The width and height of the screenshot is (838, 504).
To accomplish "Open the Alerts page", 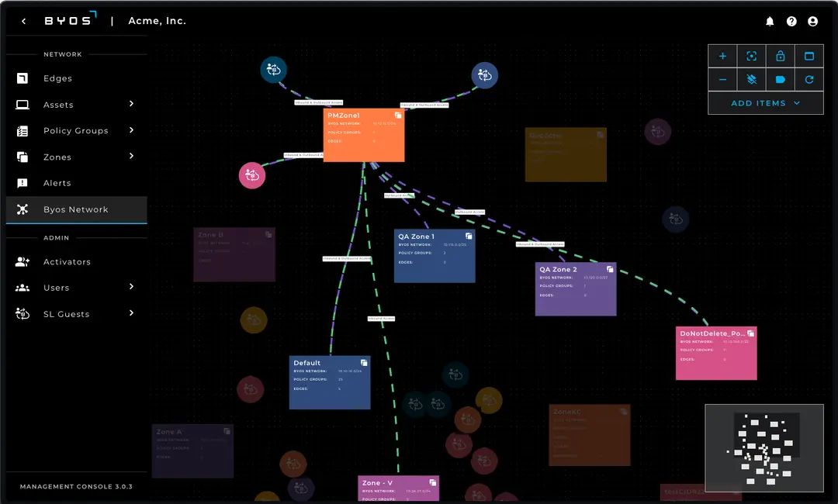I will (x=57, y=183).
